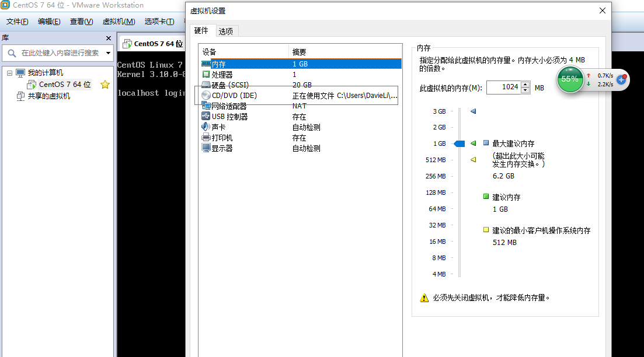Switch to the Options (选项) tab

tap(226, 31)
